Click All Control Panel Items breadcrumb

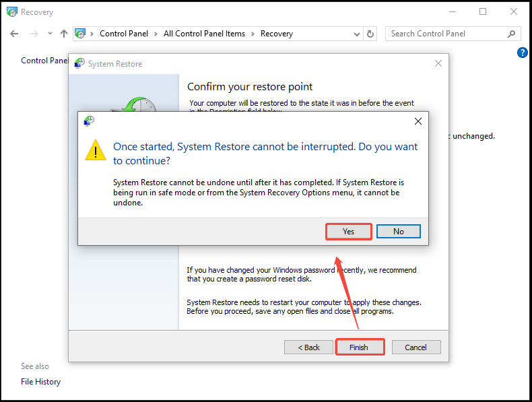tap(204, 34)
